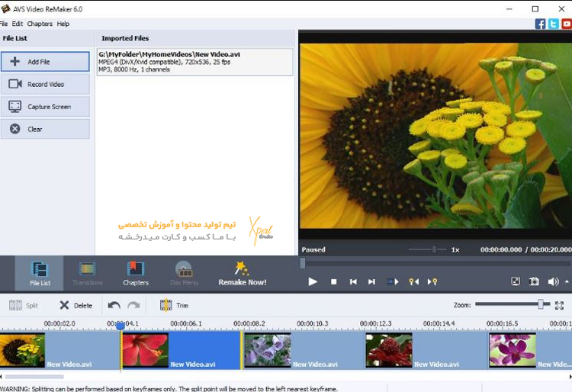Play the video preview
Viewport: 572px width, 392px height.
(313, 281)
